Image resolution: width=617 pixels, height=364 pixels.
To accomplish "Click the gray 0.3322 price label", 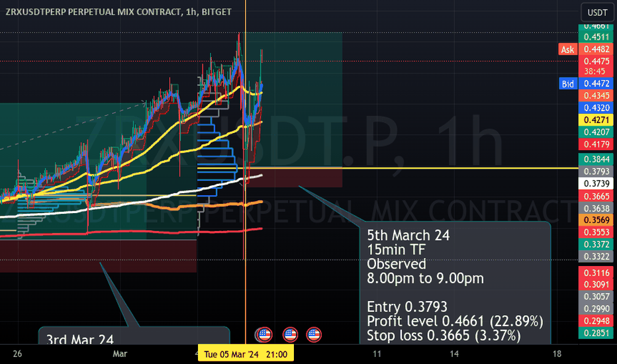I will (x=596, y=257).
